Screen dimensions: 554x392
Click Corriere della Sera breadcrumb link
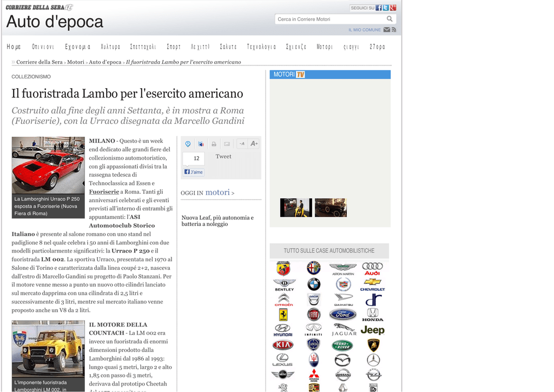(39, 62)
